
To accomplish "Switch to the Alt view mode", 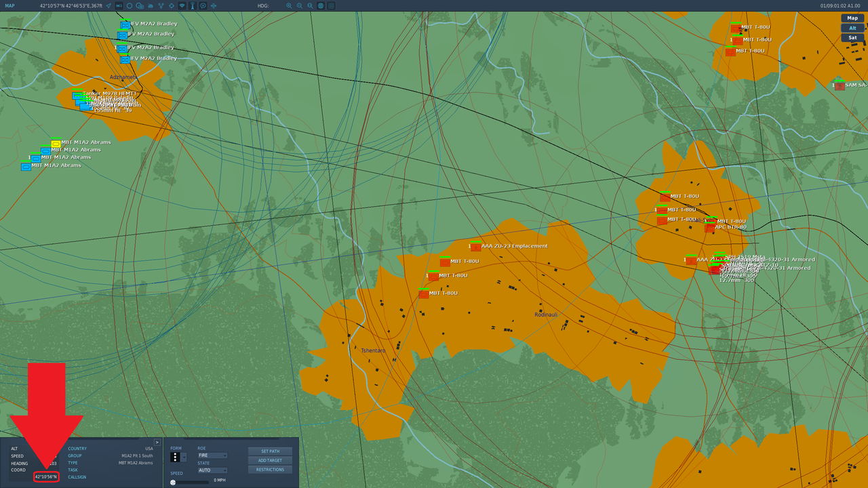I will click(852, 28).
